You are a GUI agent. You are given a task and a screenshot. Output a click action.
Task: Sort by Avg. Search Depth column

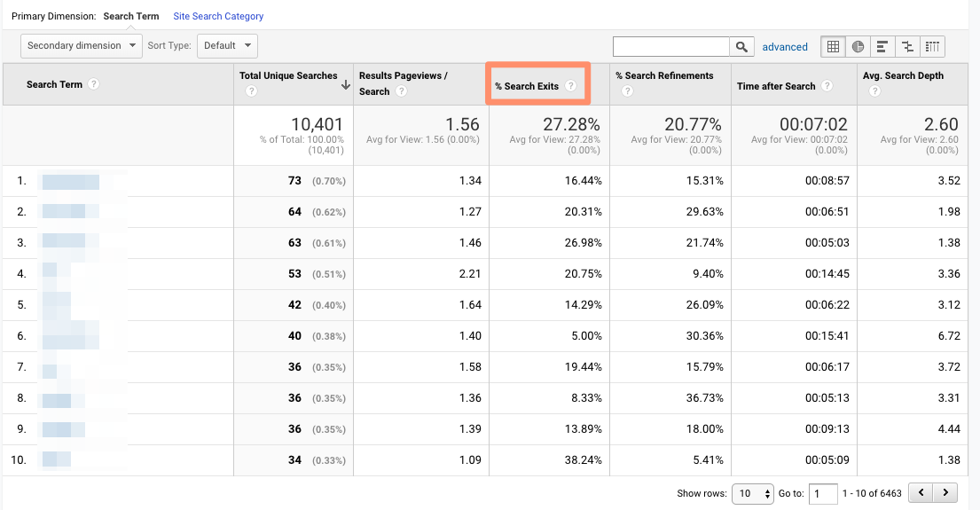(x=903, y=75)
